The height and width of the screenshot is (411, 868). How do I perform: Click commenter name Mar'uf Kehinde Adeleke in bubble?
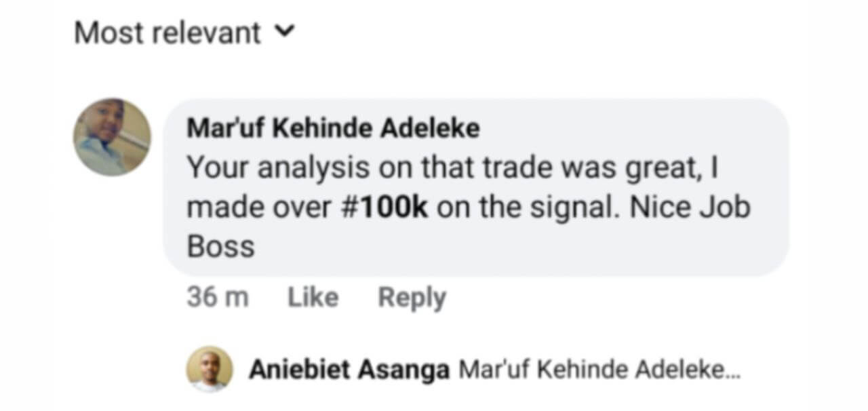pyautogui.click(x=333, y=129)
